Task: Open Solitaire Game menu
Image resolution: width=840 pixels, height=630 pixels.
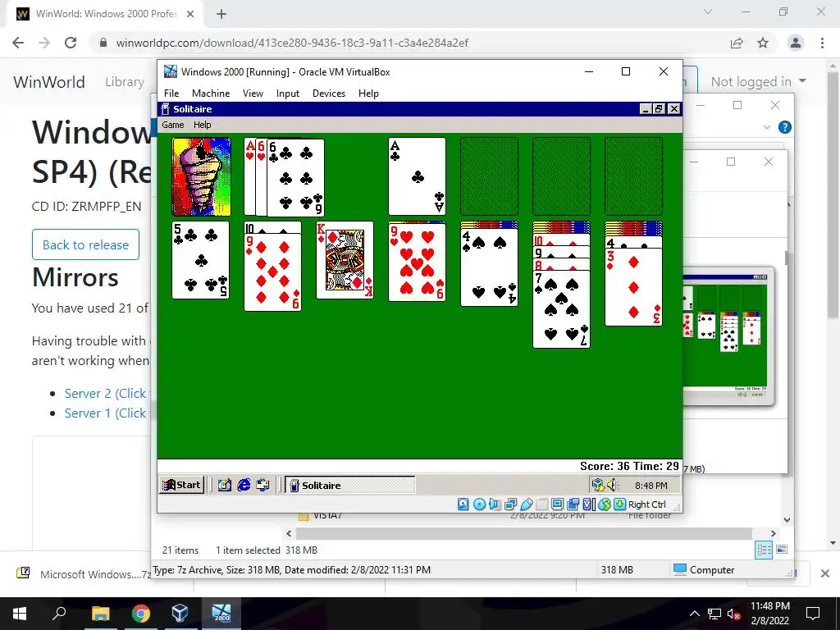Action: pos(172,125)
